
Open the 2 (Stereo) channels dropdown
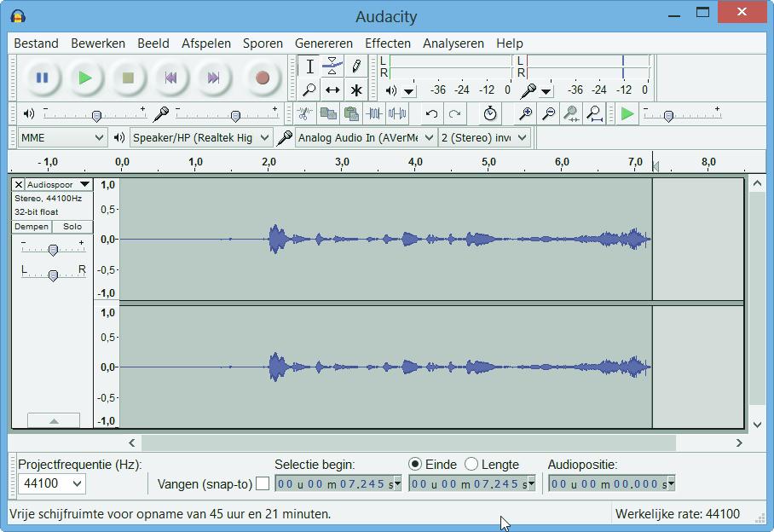click(x=484, y=137)
